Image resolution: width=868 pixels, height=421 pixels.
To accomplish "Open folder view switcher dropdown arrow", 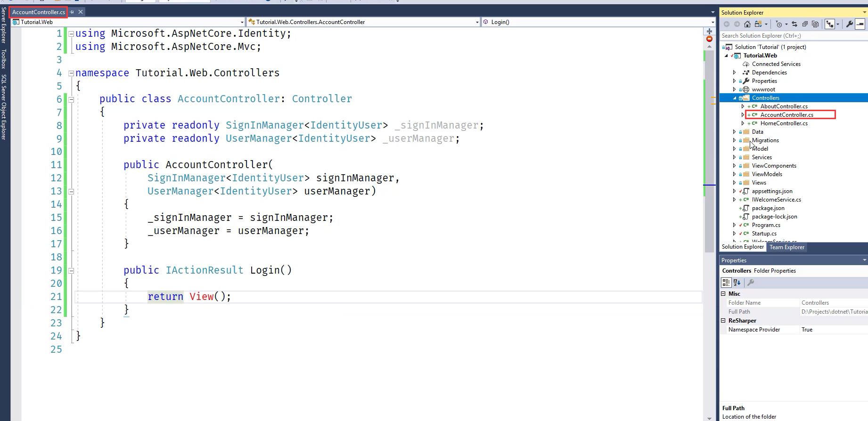I will point(766,24).
